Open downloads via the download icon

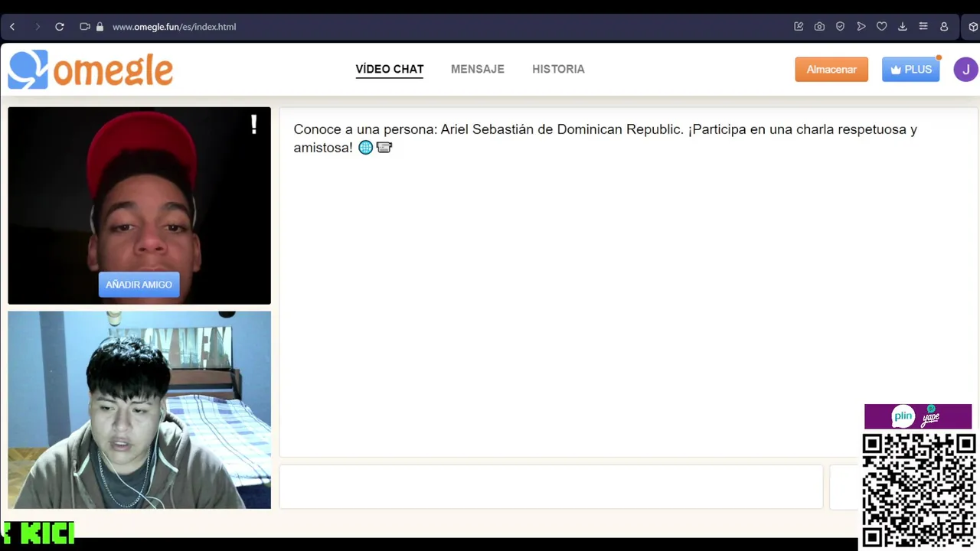pos(903,27)
